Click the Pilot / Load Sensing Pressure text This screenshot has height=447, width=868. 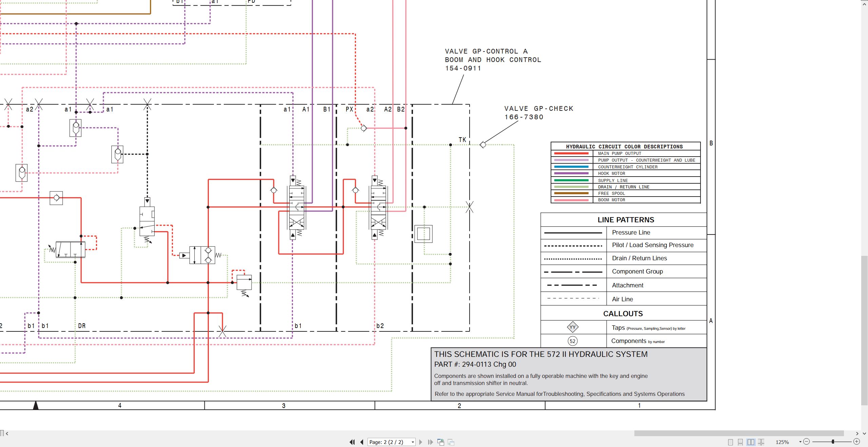652,245
